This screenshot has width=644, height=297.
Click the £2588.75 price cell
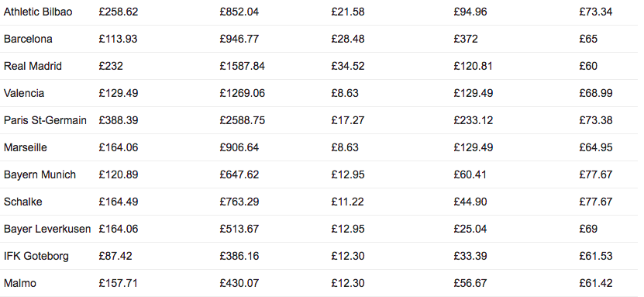(x=243, y=120)
